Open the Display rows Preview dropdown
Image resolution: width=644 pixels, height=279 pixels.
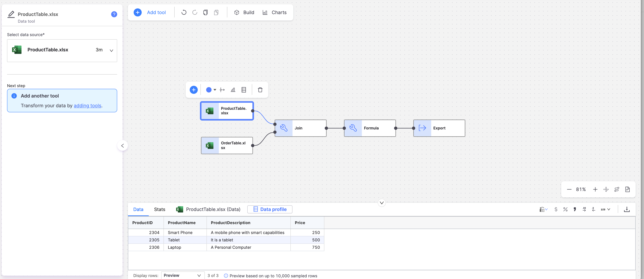[x=183, y=275]
